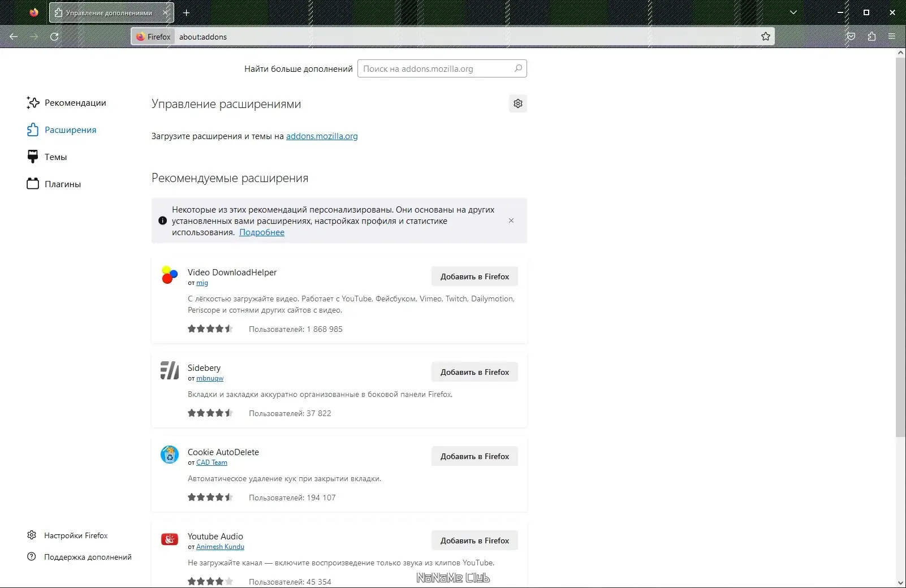Open a new tab with plus button
Image resolution: width=906 pixels, height=588 pixels.
tap(186, 12)
